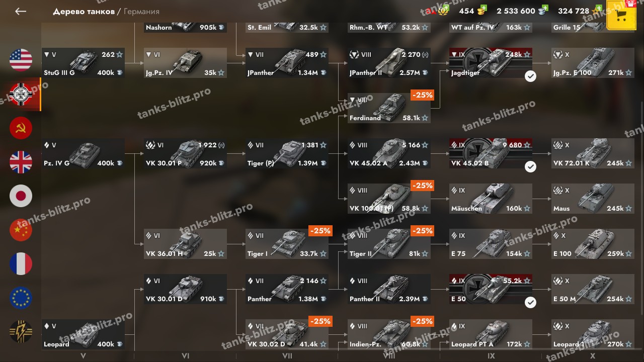Select the United Kingdom flag icon
Image resolution: width=644 pixels, height=362 pixels.
click(x=21, y=162)
